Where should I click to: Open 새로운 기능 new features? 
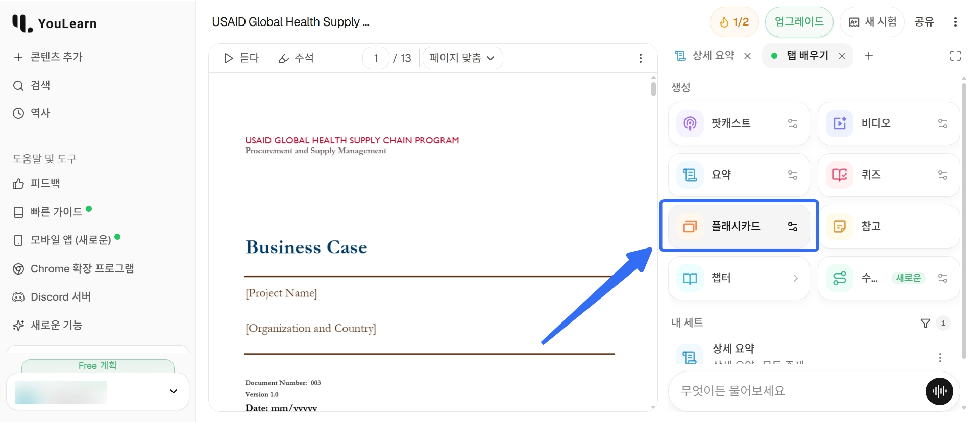47,325
